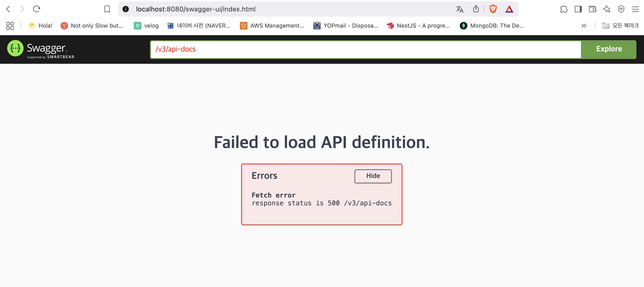Open the YOPmail bookmark
644x287 pixels.
[346, 25]
